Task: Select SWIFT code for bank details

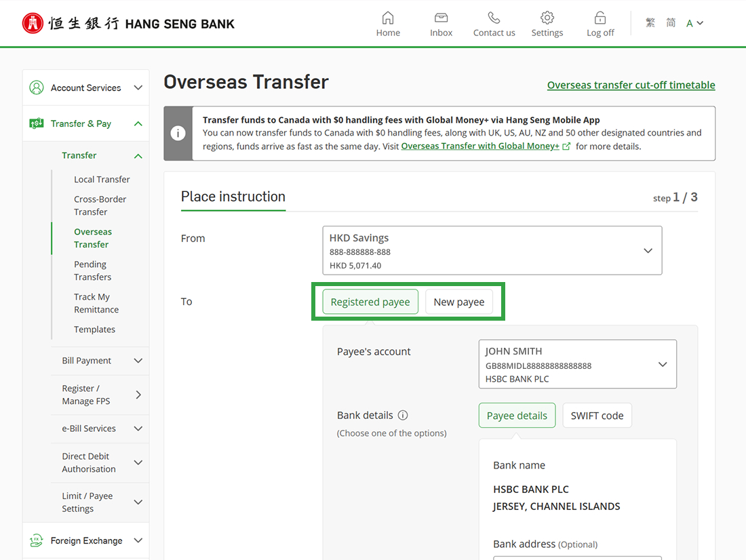Action: [597, 414]
